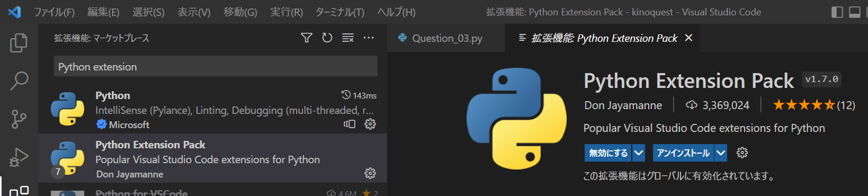The height and width of the screenshot is (196, 868).
Task: Click the VS Code logo icon
Action: click(14, 12)
